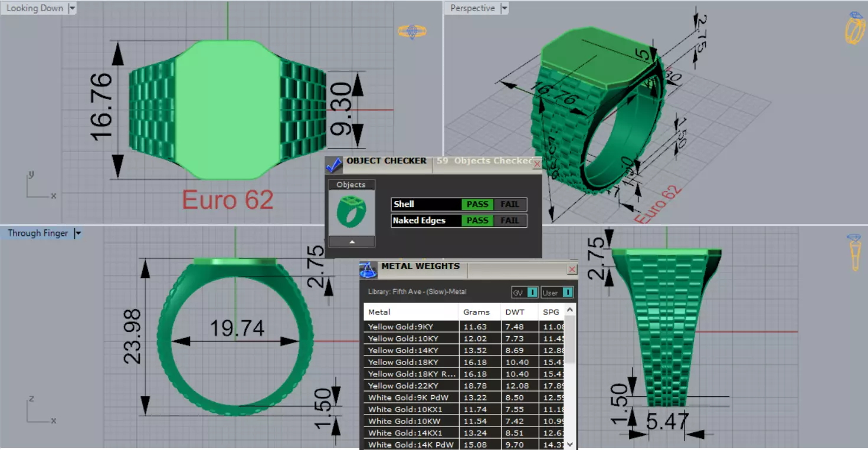Select the White Gold:14KX1 row

pyautogui.click(x=464, y=433)
